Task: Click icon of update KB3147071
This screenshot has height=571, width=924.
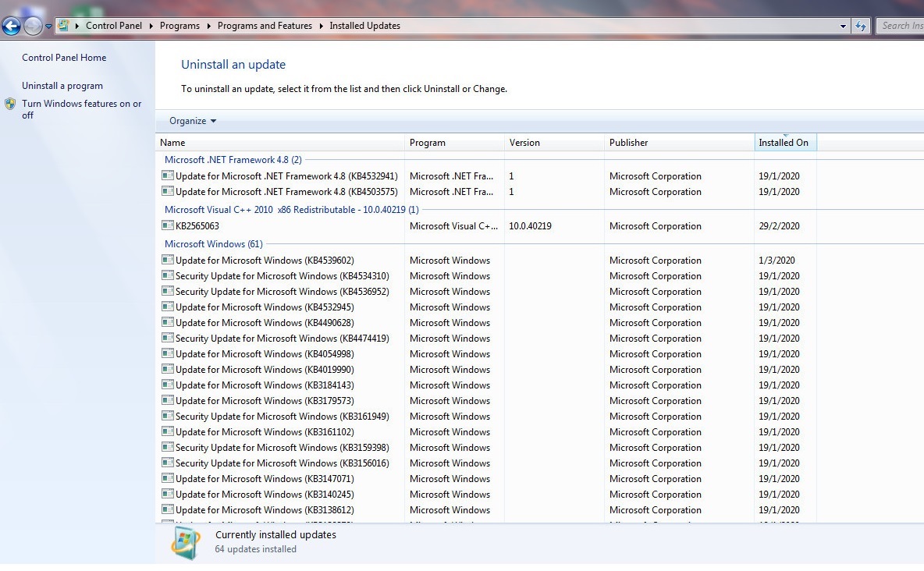Action: click(x=167, y=478)
